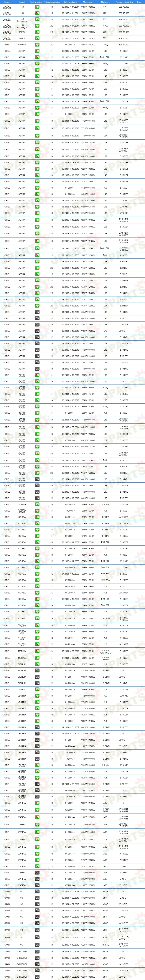The width and height of the screenshot is (145, 980).
Task: Click the Opis column header
Action: coord(139,2)
